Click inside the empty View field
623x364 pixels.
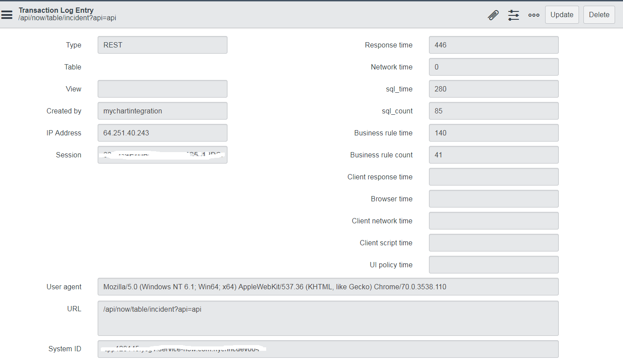point(162,89)
